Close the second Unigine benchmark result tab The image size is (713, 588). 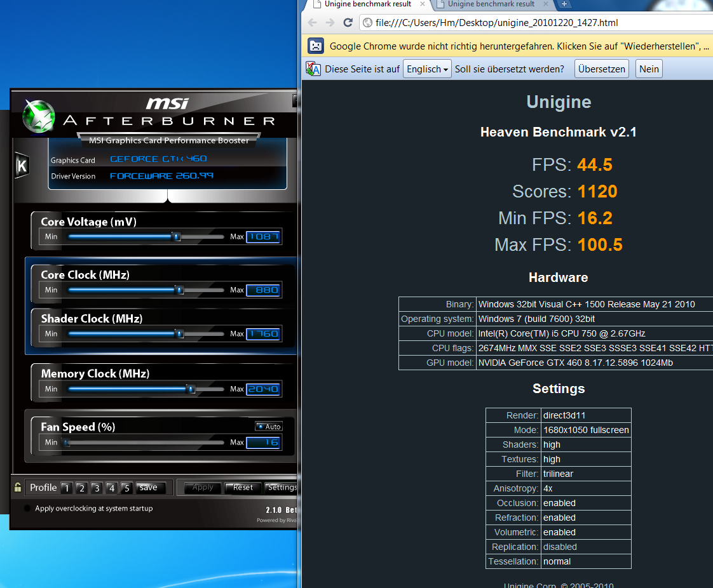[x=546, y=4]
